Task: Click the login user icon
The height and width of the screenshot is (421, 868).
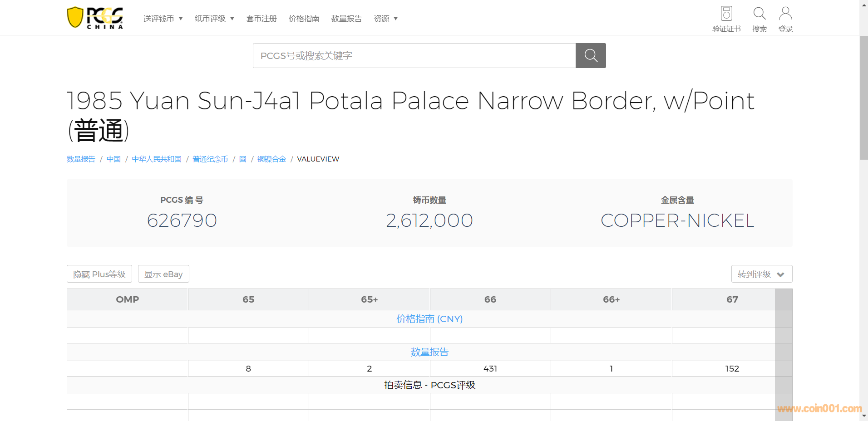Action: click(x=785, y=14)
